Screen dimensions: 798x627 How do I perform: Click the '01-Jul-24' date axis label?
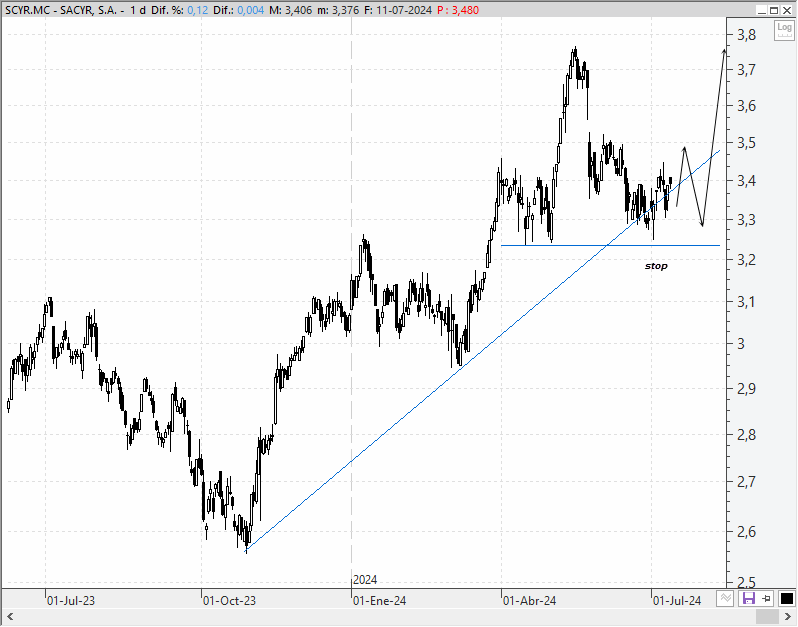coord(677,601)
